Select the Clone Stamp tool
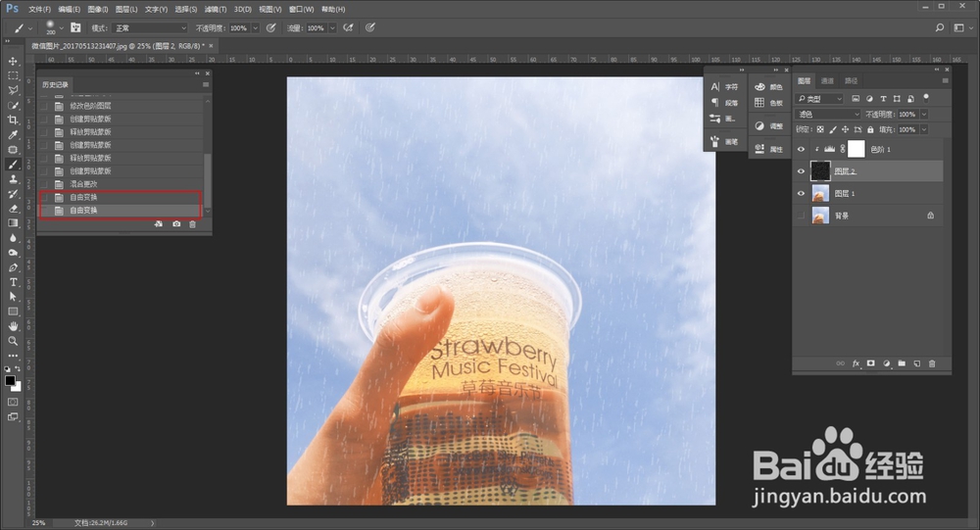This screenshot has width=980, height=530. [x=13, y=179]
